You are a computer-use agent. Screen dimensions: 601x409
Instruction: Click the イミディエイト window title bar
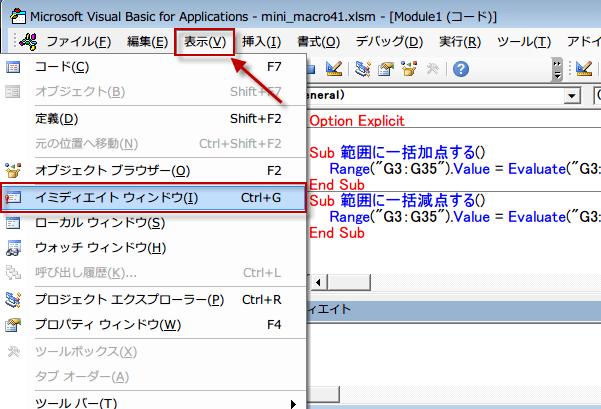coord(454,309)
